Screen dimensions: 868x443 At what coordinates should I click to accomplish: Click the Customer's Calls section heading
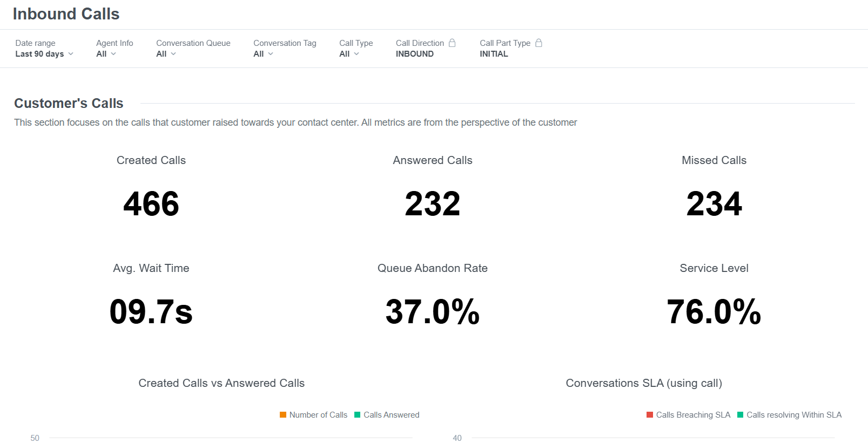click(x=69, y=103)
